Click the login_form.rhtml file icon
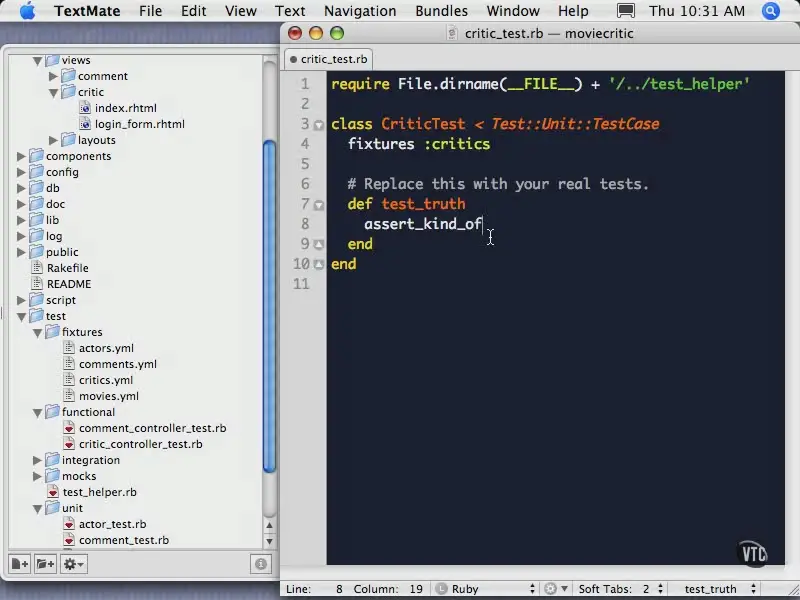 click(85, 124)
